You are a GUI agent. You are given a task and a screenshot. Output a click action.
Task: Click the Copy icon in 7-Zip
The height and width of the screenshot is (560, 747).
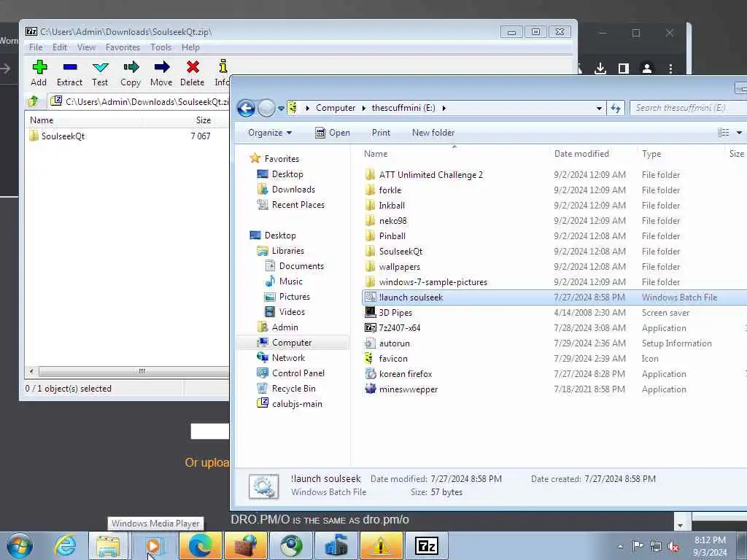[x=131, y=67]
